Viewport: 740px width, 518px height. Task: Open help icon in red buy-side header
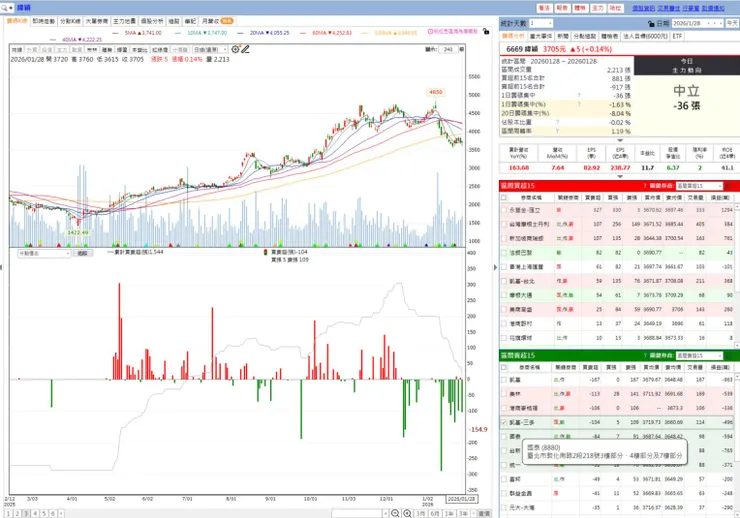pyautogui.click(x=645, y=186)
